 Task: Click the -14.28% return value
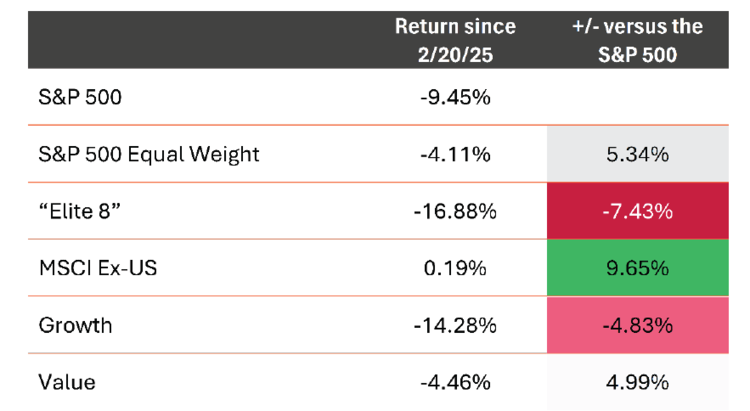click(x=455, y=325)
